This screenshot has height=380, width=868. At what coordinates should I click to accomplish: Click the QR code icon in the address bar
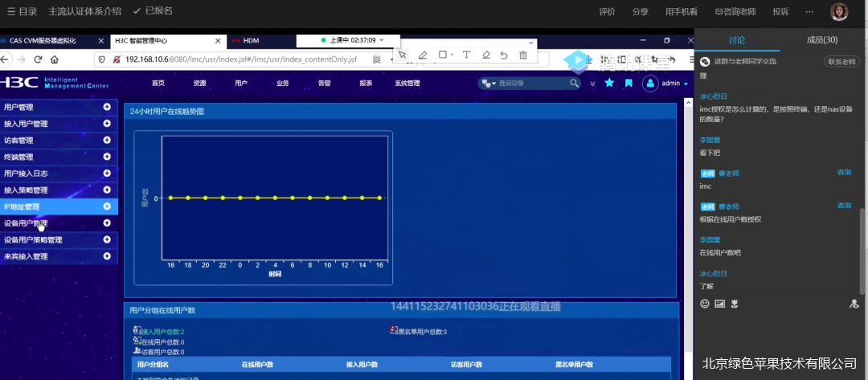pos(376,59)
